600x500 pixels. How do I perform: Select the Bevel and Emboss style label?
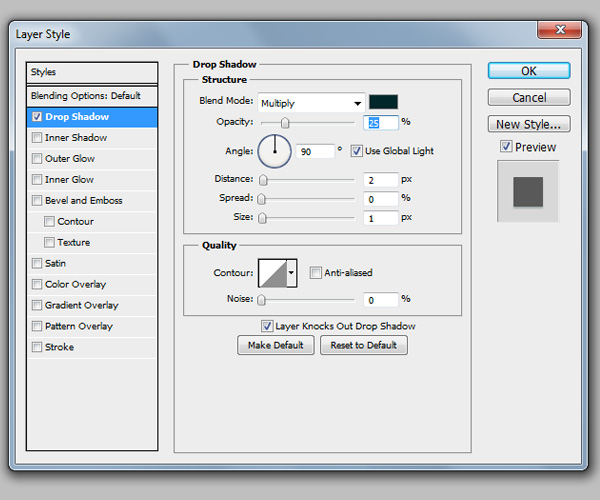pyautogui.click(x=83, y=200)
